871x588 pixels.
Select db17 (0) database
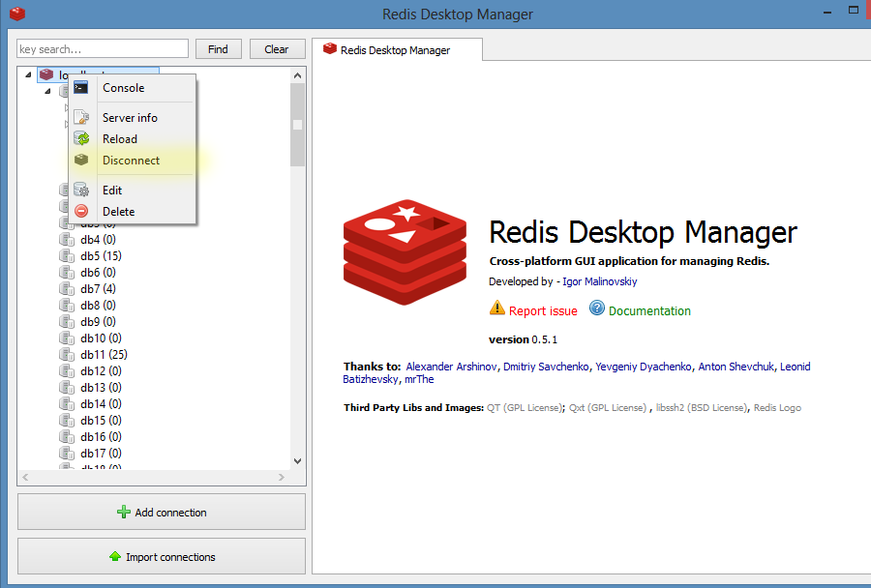(101, 453)
